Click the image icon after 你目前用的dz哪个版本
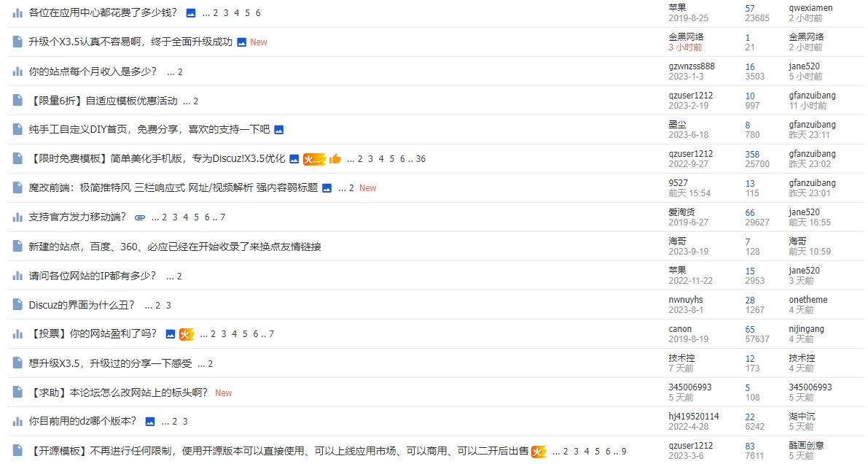The image size is (868, 464). point(150,422)
